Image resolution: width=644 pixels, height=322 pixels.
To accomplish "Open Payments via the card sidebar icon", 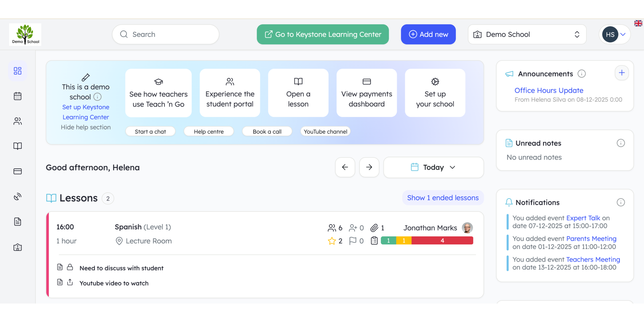I will [17, 171].
